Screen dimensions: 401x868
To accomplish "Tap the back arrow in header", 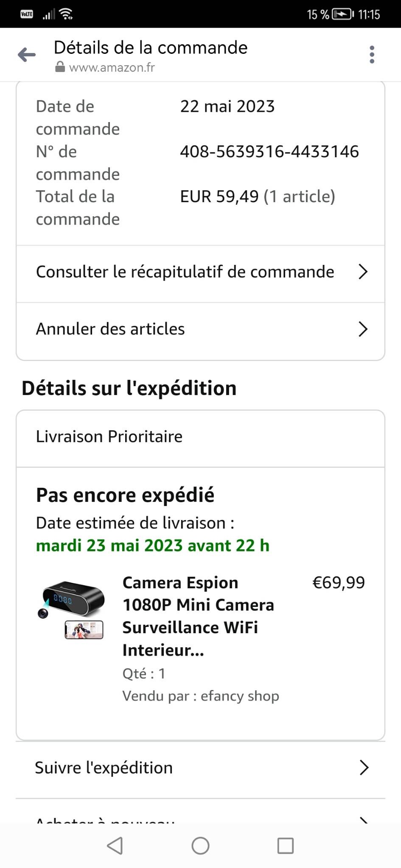I will 27,55.
